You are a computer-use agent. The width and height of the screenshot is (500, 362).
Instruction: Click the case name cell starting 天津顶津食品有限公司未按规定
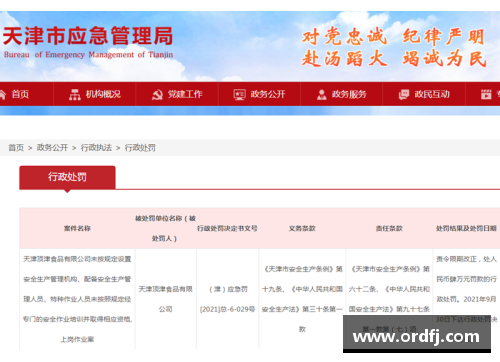point(77,299)
